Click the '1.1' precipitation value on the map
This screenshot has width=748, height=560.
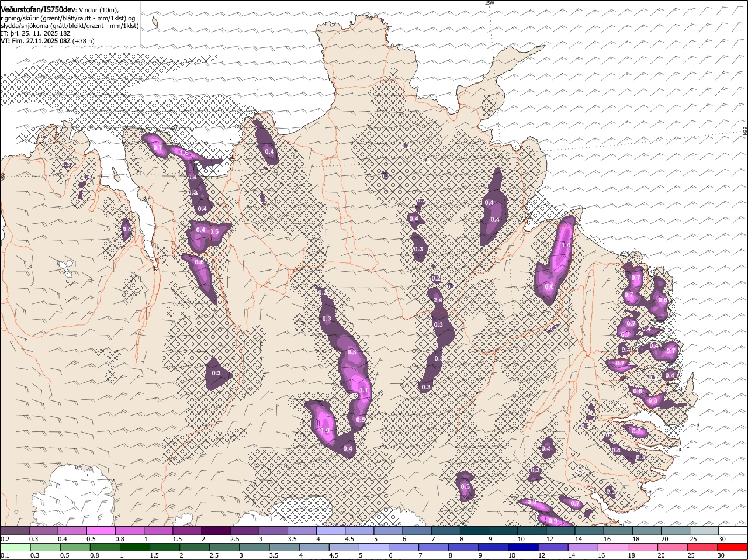point(363,390)
